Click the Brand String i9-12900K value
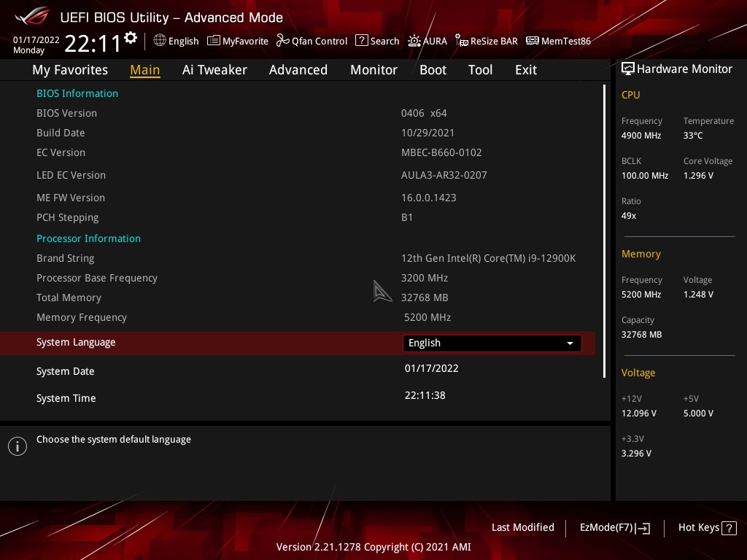 (x=488, y=258)
